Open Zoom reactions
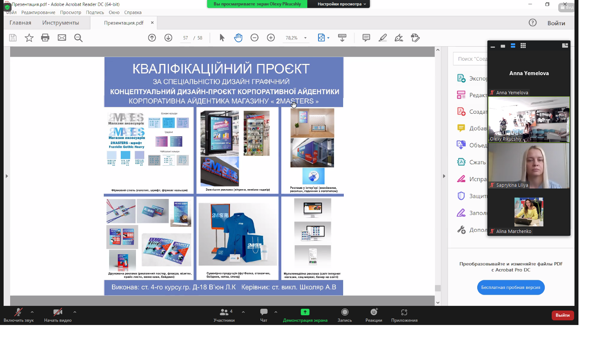The image size is (611, 364). (x=374, y=315)
